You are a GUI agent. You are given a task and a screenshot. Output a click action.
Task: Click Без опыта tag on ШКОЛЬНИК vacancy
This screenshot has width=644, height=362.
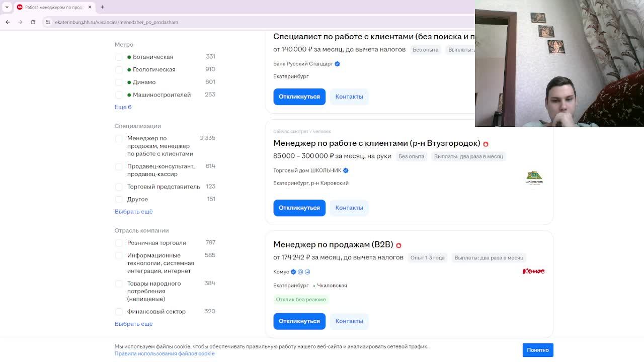click(x=412, y=156)
